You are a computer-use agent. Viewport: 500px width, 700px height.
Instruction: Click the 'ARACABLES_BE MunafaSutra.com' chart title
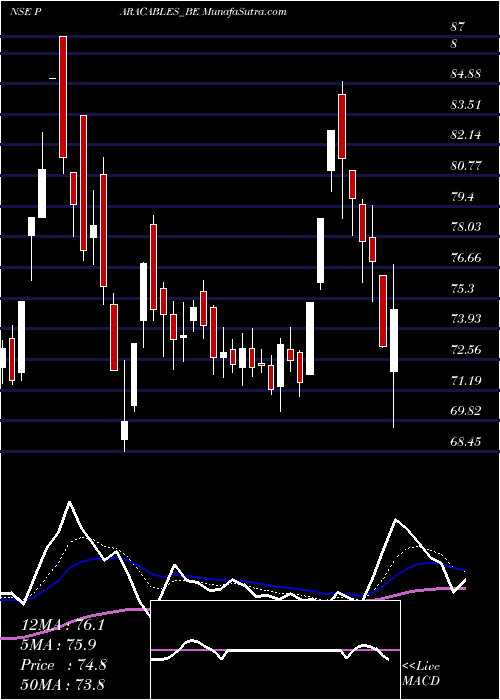203,12
